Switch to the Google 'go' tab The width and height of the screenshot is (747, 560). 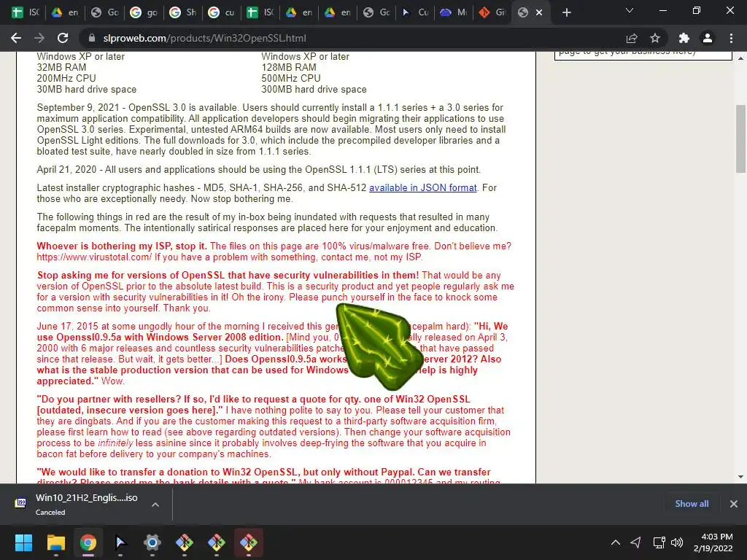pyautogui.click(x=144, y=12)
